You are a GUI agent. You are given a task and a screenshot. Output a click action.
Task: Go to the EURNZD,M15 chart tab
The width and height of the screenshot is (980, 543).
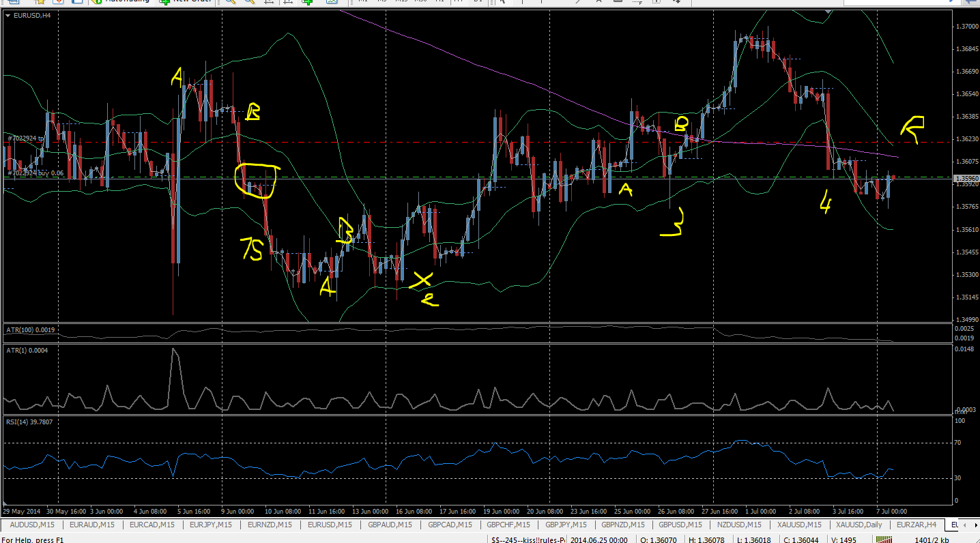point(270,525)
